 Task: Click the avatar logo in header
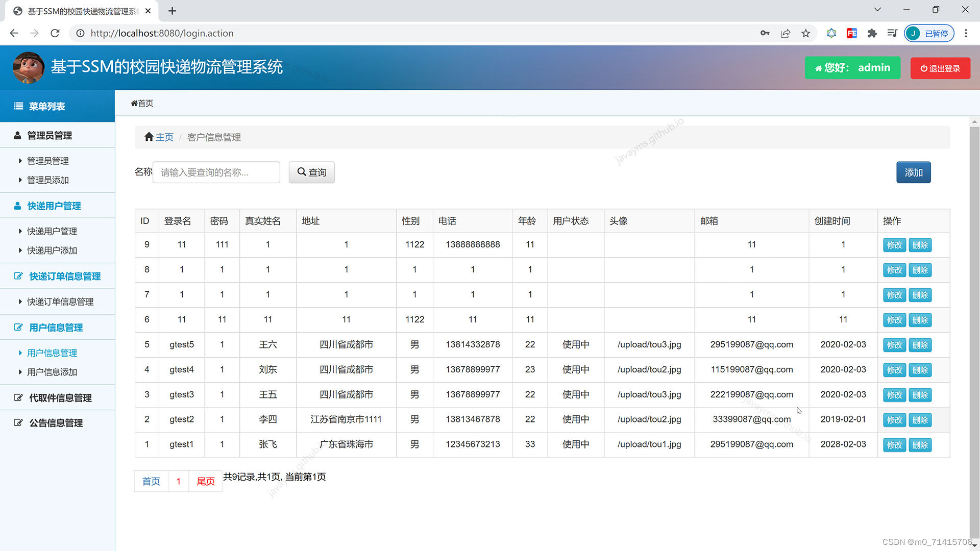tap(29, 67)
